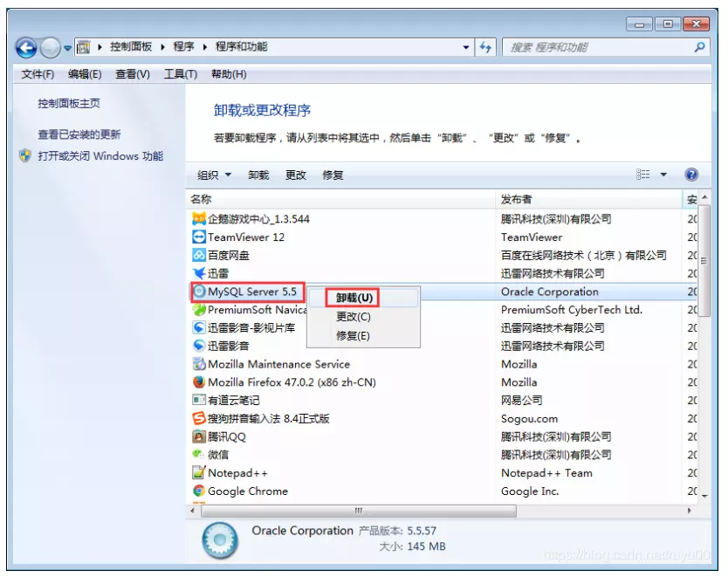Viewport: 728px width, 577px height.
Task: Open the 控制面板主页 link
Action: [69, 104]
